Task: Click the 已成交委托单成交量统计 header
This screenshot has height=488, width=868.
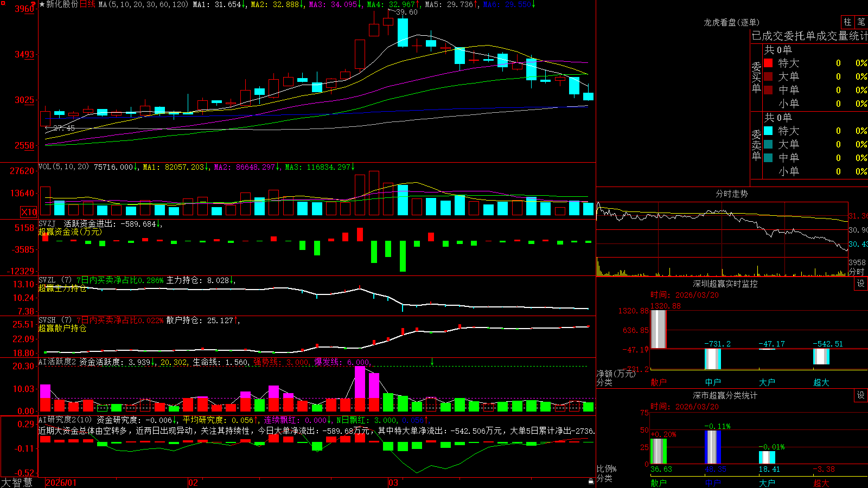Action: pyautogui.click(x=809, y=36)
